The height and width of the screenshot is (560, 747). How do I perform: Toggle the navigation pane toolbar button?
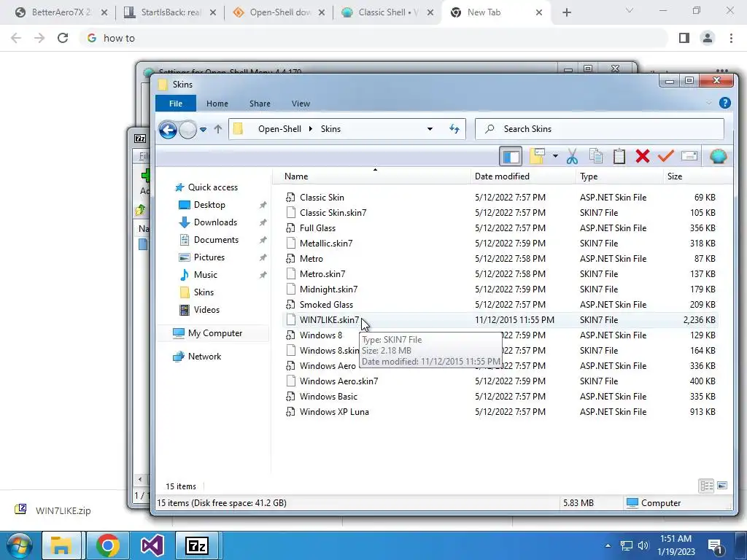pyautogui.click(x=511, y=156)
